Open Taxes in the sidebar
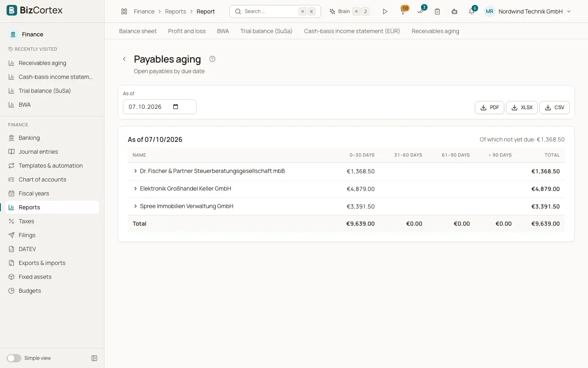Viewport: 588px width, 368px height. (x=52, y=221)
